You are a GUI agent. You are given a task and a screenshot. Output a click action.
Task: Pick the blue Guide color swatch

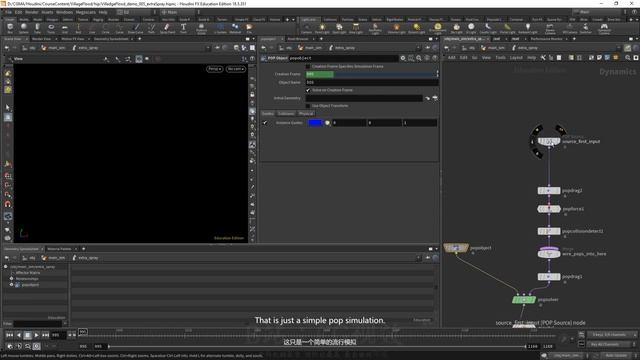(315, 122)
